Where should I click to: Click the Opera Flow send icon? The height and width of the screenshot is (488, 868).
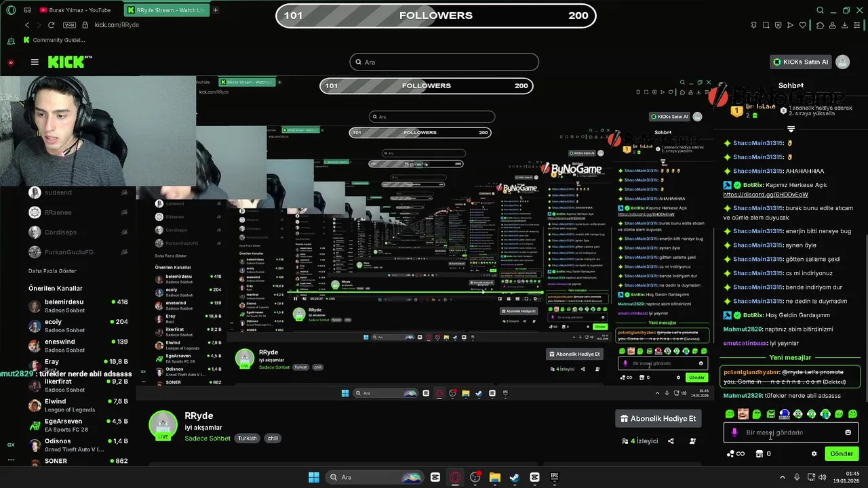pos(790,25)
